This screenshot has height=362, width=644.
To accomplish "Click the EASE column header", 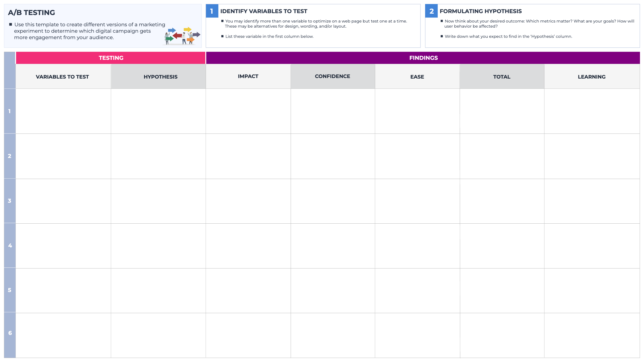I will pos(417,77).
